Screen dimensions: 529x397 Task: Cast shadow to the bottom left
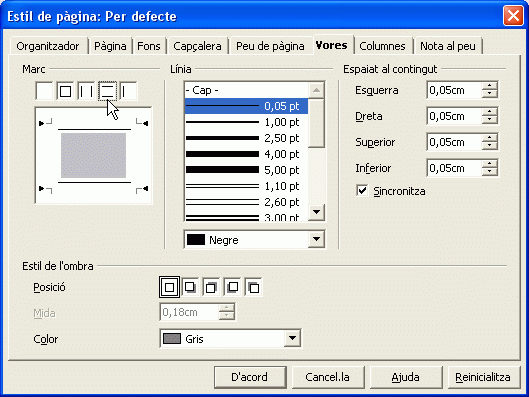pos(232,287)
